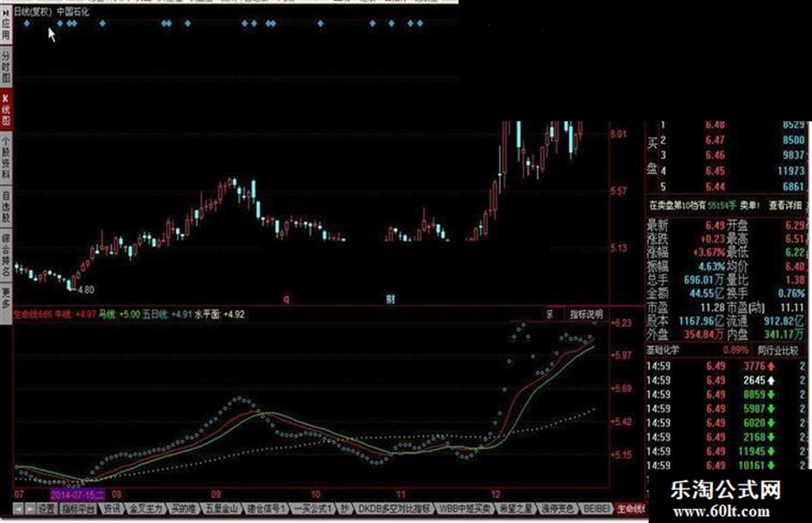Click the 水平面 +4.92 indicator value
The image size is (812, 523).
pos(219,314)
